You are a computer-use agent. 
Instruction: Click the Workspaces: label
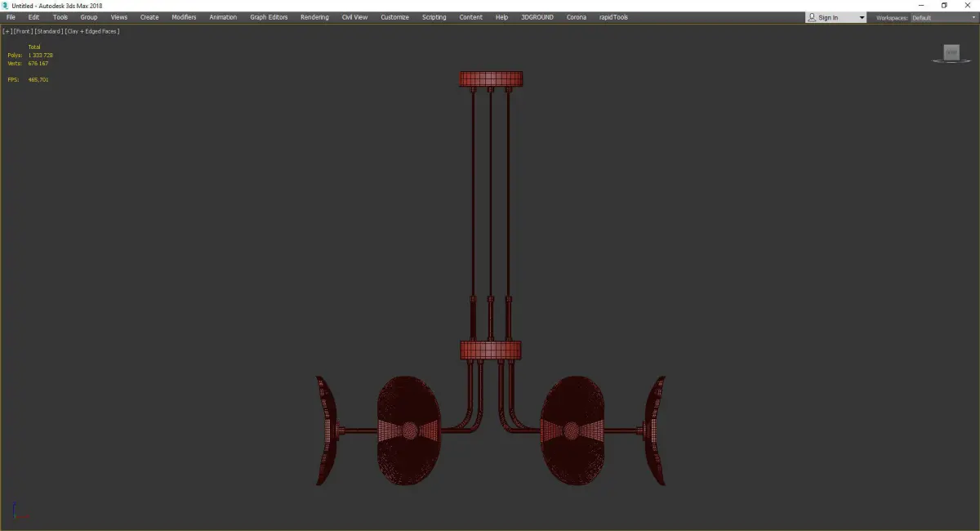pyautogui.click(x=892, y=17)
